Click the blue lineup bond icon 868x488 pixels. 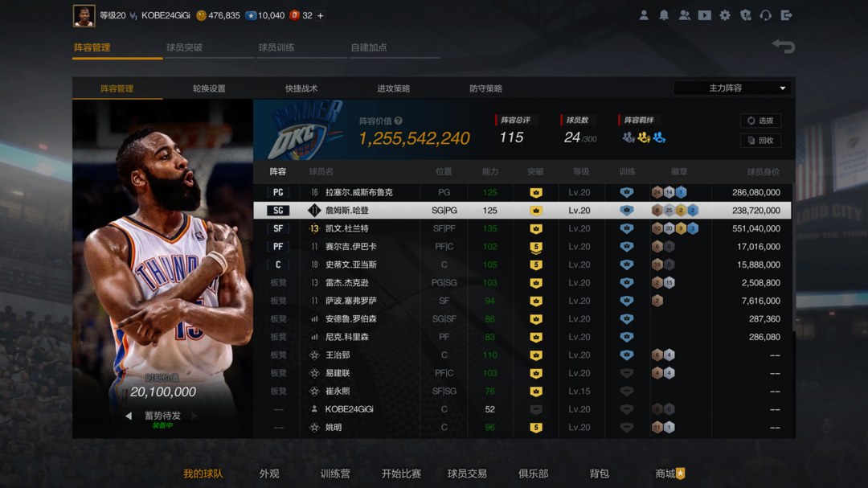tap(659, 137)
